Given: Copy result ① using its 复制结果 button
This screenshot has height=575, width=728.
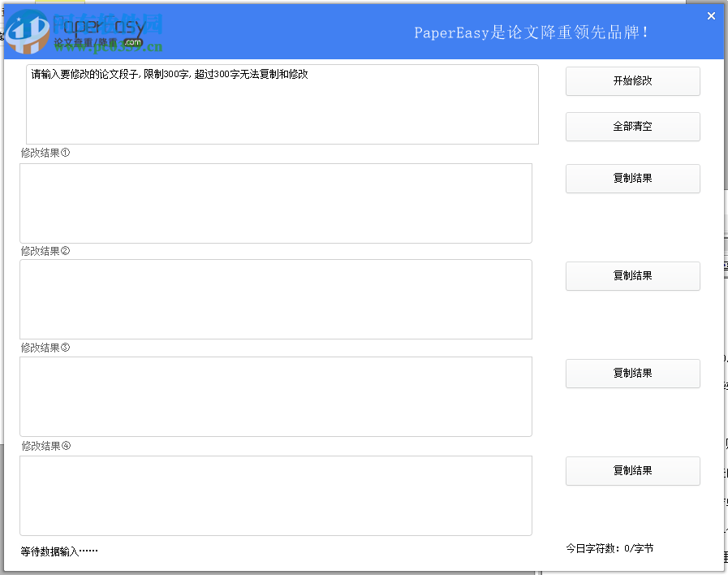Looking at the screenshot, I should click(x=632, y=179).
